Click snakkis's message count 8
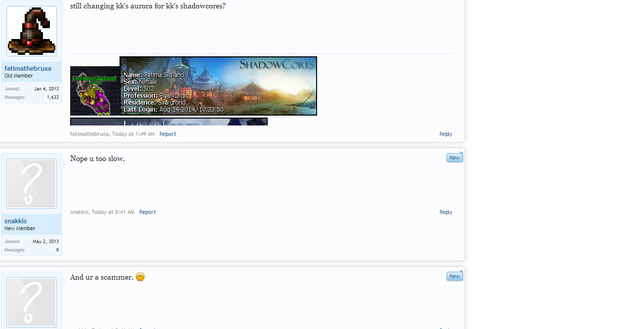The height and width of the screenshot is (329, 644). [57, 250]
